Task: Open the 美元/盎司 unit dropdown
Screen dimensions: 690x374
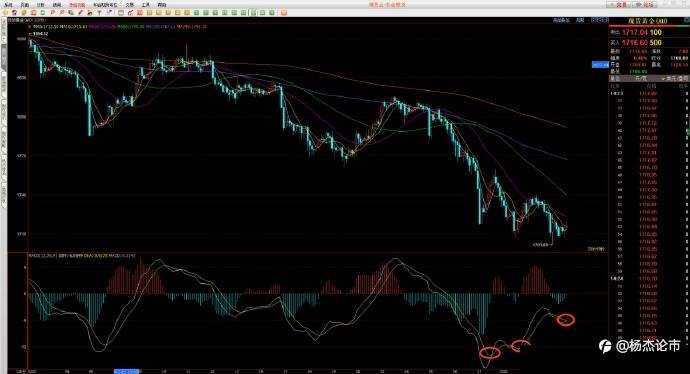Action: pos(675,78)
